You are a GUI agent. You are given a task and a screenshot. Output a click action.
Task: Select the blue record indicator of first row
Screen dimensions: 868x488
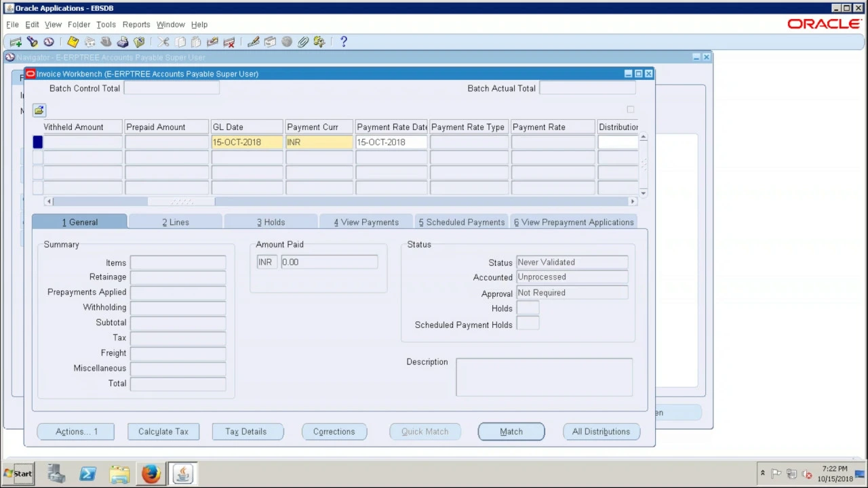[38, 142]
